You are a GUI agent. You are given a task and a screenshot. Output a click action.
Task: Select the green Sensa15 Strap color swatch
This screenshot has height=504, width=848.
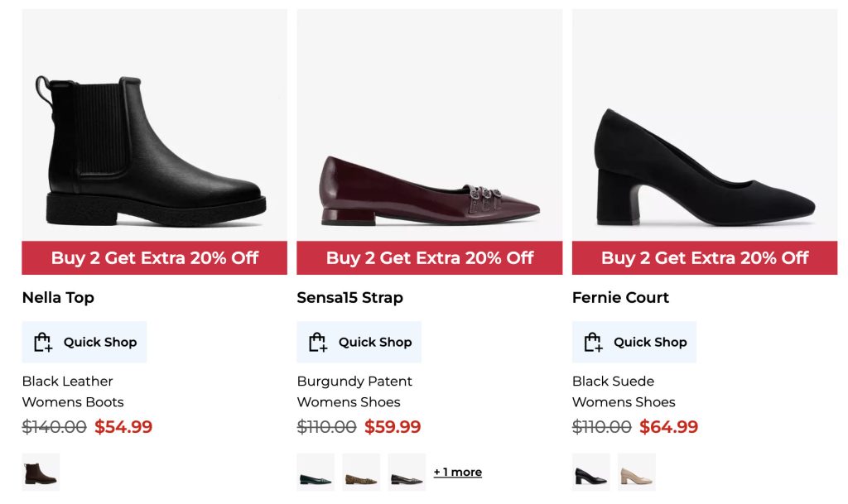tap(316, 473)
